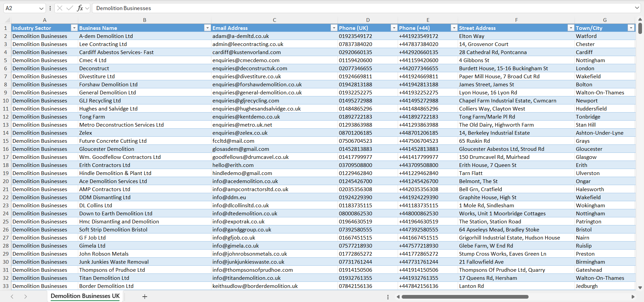The width and height of the screenshot is (644, 302).
Task: Click the vertical scrollbar up arrow
Action: [x=640, y=19]
